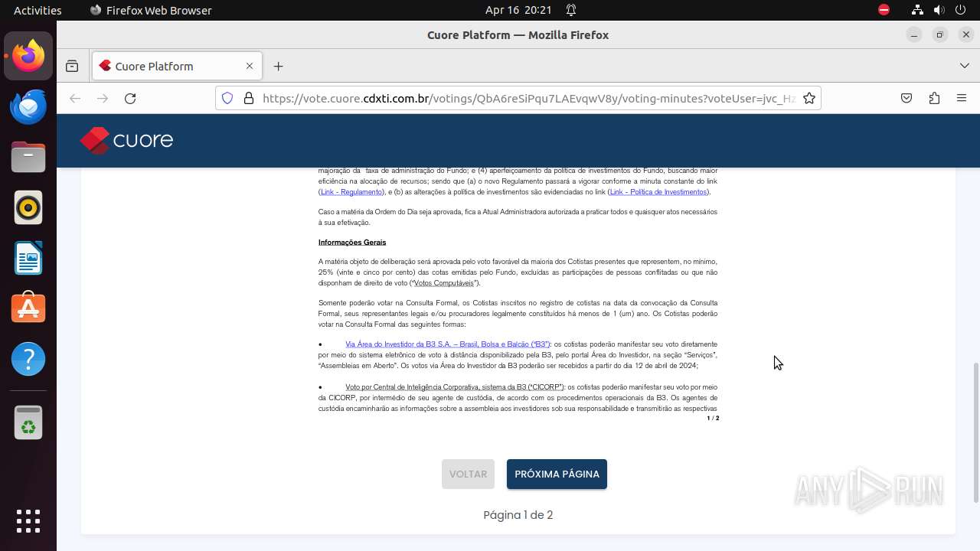The width and height of the screenshot is (980, 551).
Task: Open Activities overview
Action: [38, 10]
